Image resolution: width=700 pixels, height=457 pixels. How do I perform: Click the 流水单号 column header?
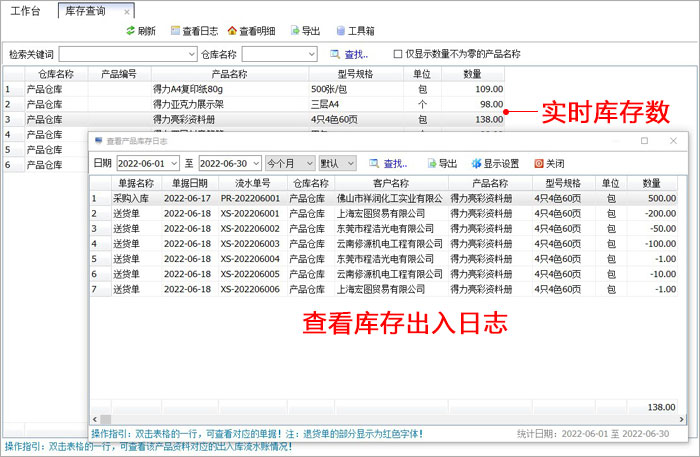click(x=252, y=183)
